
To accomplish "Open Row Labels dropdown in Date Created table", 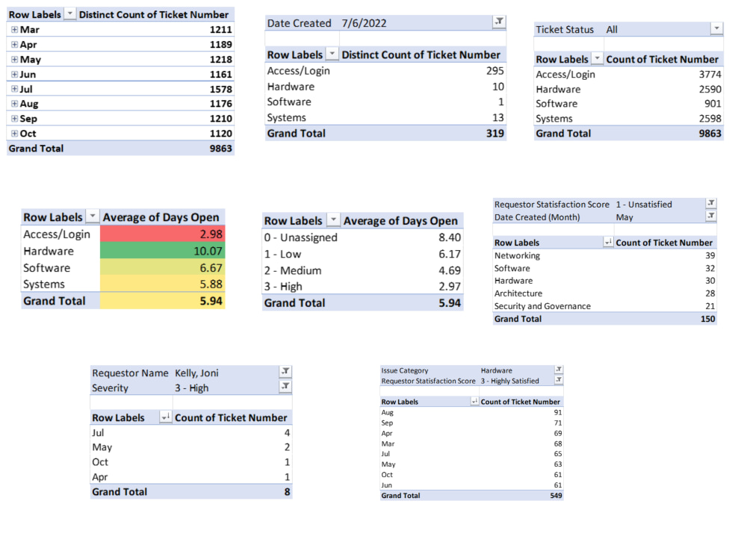I will pyautogui.click(x=332, y=54).
